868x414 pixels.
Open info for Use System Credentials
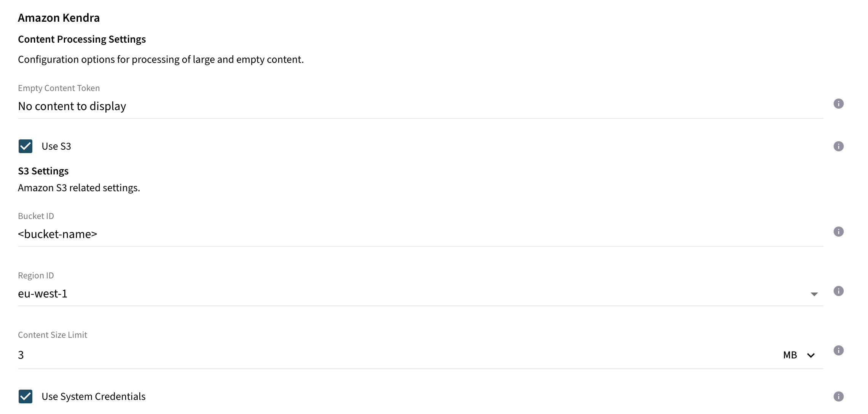pyautogui.click(x=839, y=396)
